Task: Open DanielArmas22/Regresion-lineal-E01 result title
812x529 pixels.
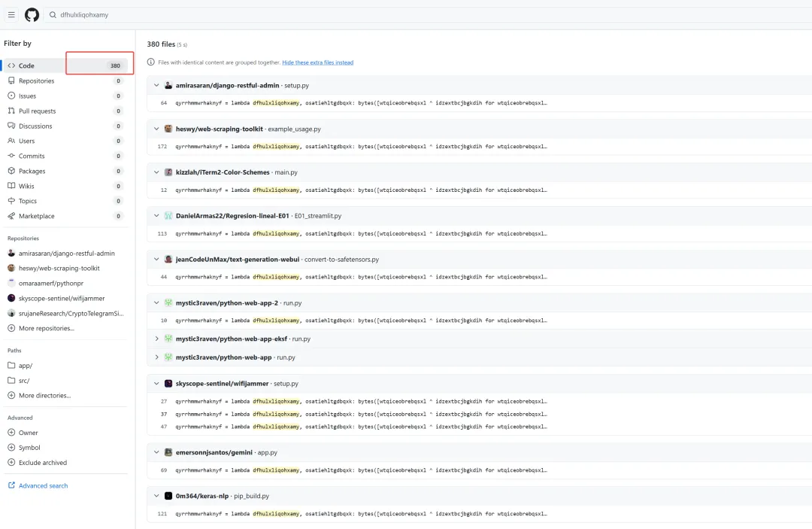Action: [x=232, y=216]
